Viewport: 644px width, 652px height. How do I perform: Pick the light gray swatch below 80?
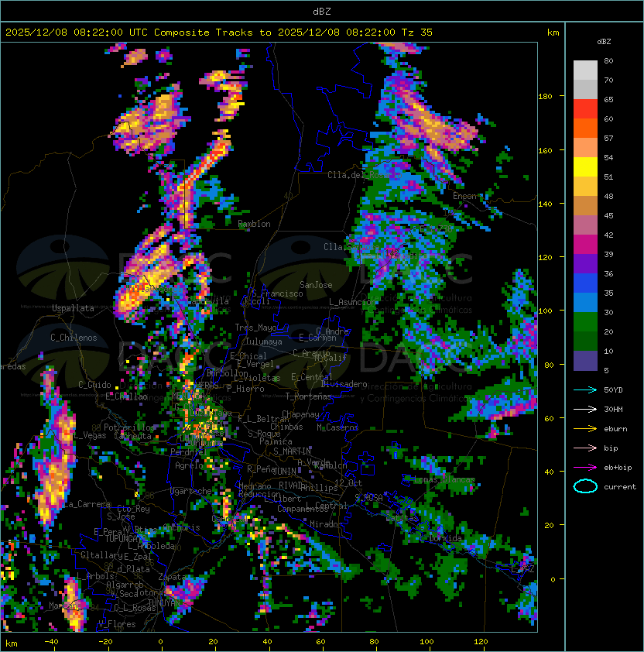click(x=585, y=70)
